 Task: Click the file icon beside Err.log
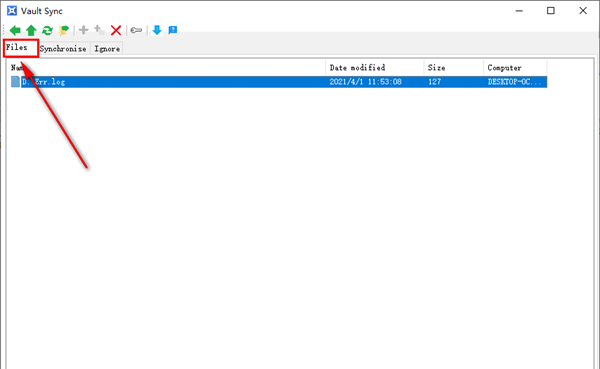15,82
